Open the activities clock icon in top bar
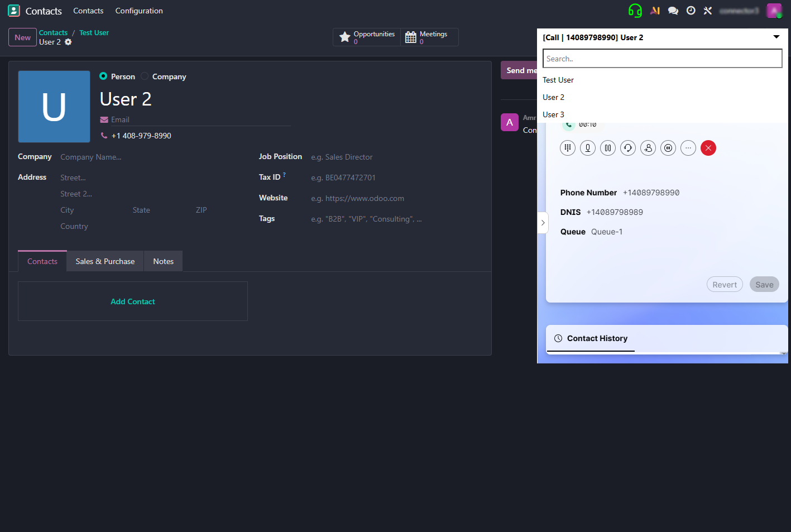Screen dimensions: 791x532 691,10
